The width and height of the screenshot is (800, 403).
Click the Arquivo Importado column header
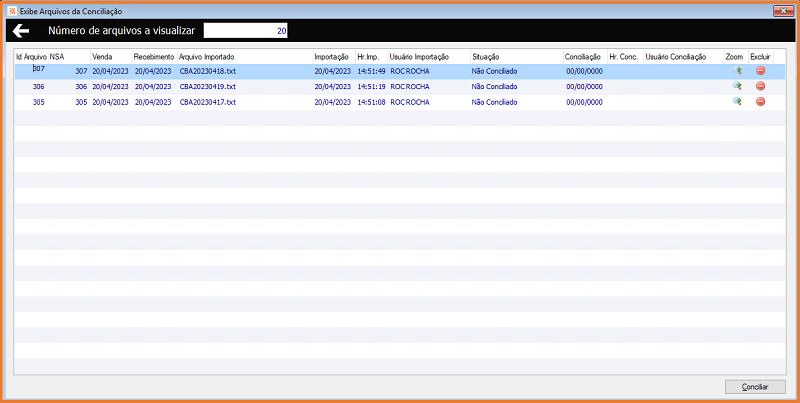point(245,57)
